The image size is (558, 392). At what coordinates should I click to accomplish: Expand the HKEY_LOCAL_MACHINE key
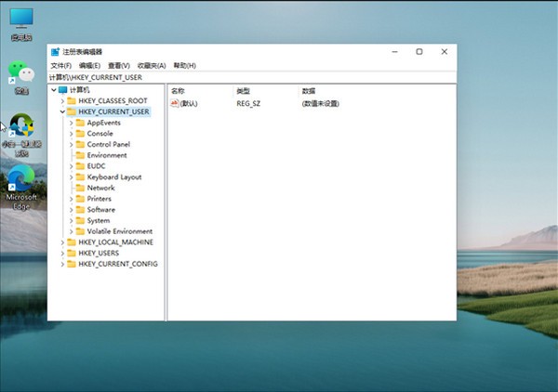(x=62, y=242)
